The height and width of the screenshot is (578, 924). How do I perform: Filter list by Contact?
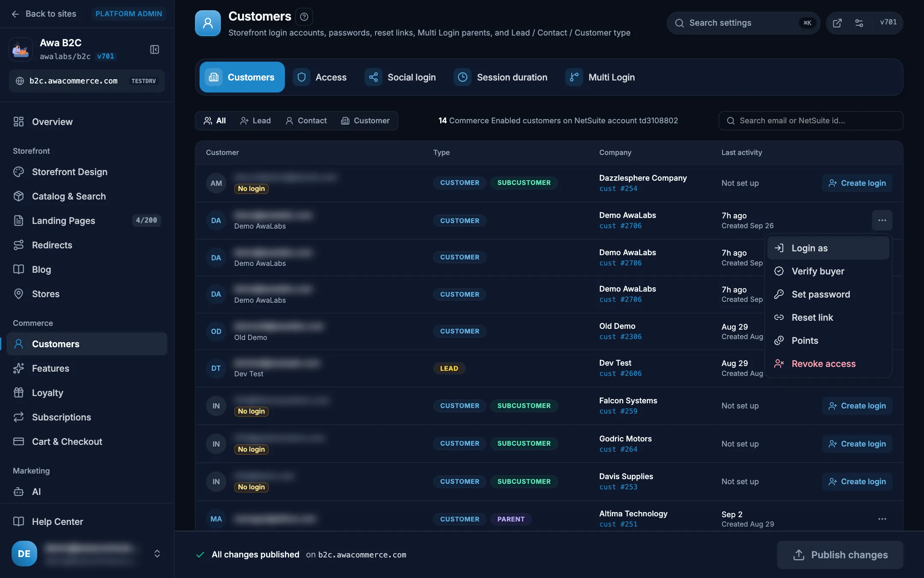[x=306, y=121]
